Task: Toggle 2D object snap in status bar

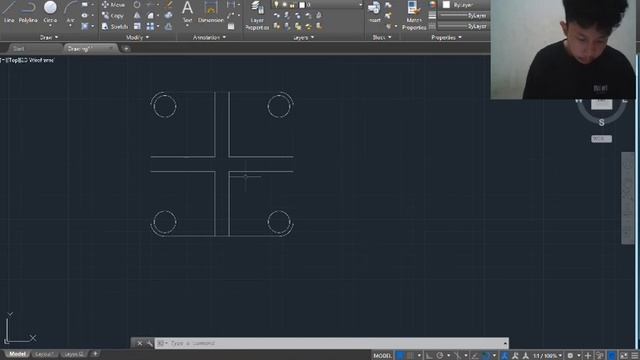Action: click(x=487, y=356)
